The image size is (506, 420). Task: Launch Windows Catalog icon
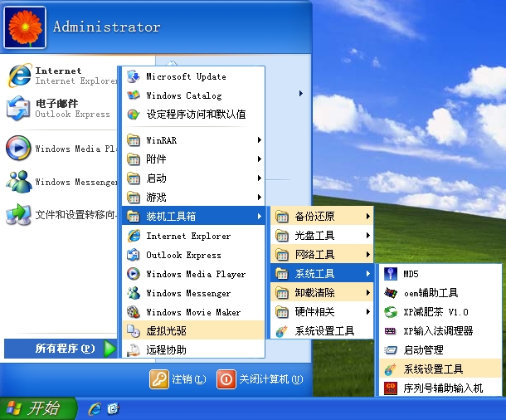click(134, 95)
